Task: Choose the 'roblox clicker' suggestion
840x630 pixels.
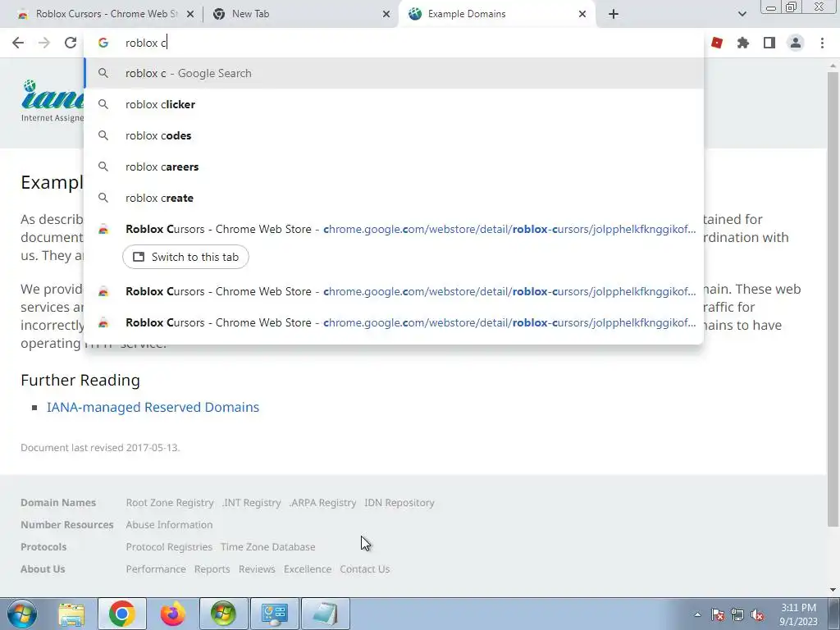Action: (394, 104)
